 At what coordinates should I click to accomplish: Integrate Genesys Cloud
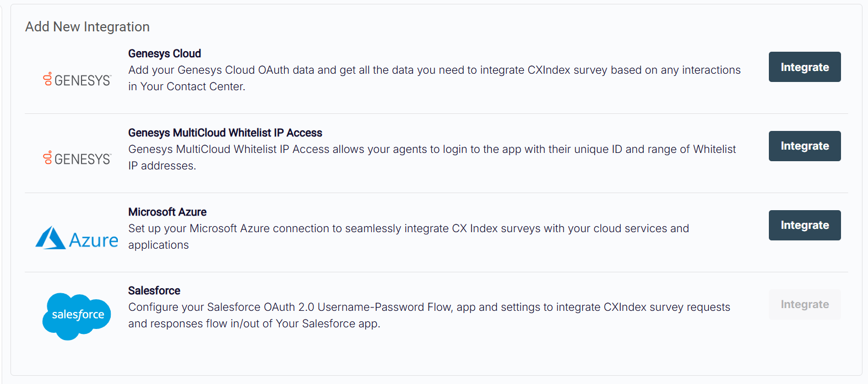[804, 67]
